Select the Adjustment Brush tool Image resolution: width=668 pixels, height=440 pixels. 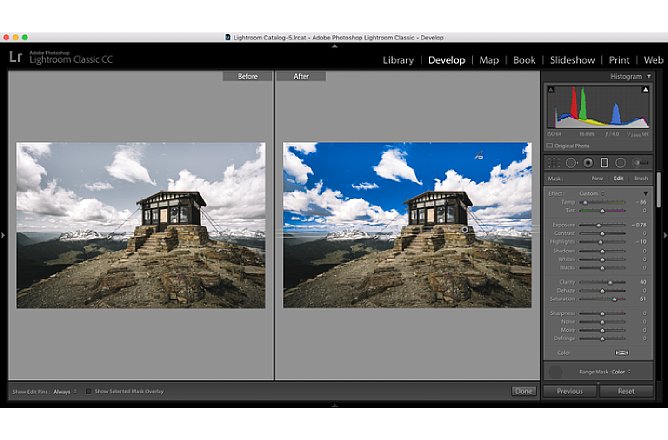pos(640,163)
